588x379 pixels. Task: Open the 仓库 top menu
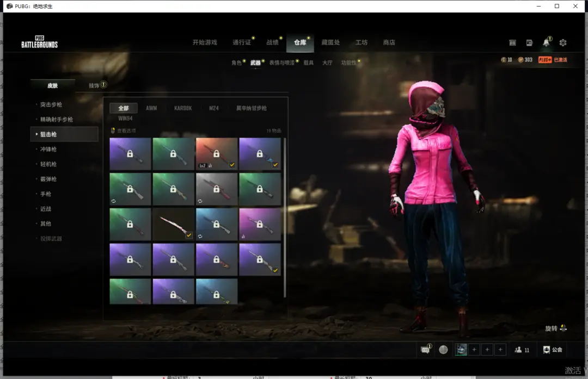click(x=300, y=42)
